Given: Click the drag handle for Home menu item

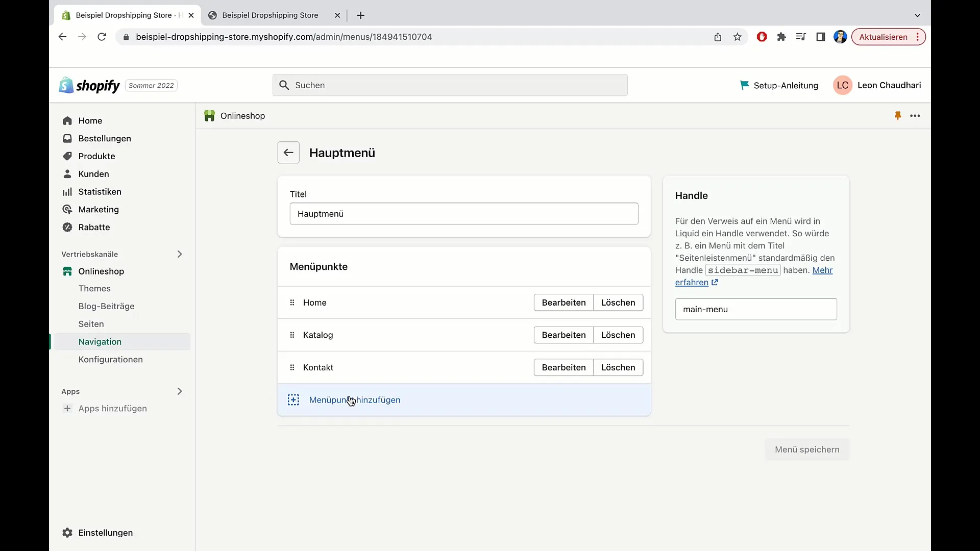Looking at the screenshot, I should (x=292, y=303).
